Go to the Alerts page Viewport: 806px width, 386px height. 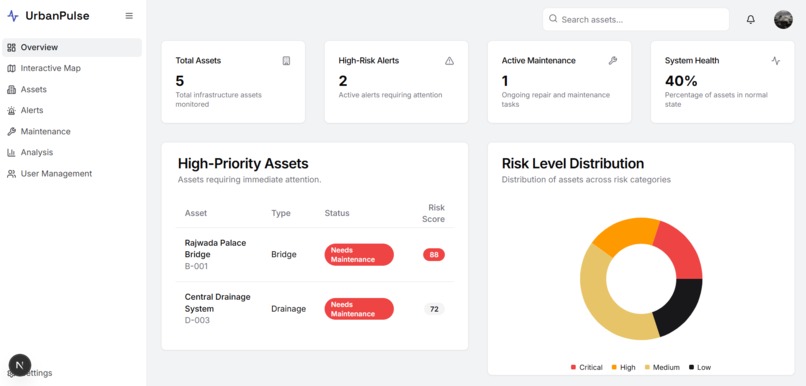coord(72,111)
